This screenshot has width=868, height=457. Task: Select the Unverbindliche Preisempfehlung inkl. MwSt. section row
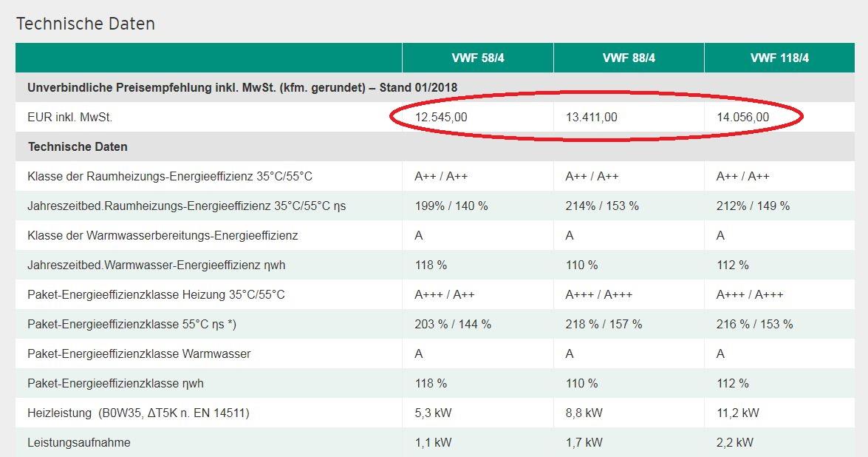pos(435,87)
